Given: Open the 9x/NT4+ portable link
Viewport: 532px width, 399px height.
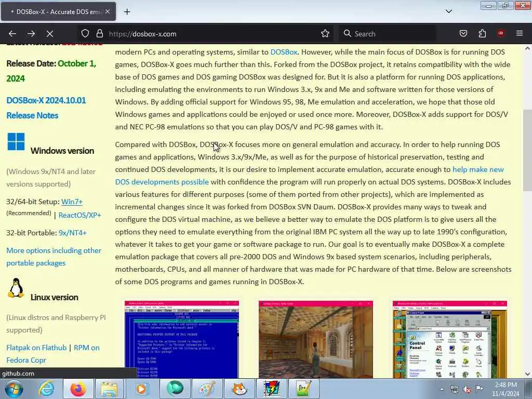Looking at the screenshot, I should pos(73,233).
